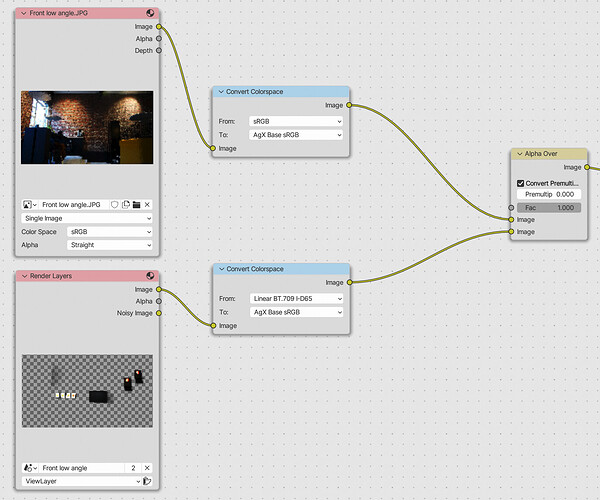Screen dimensions: 600x500
Task: Toggle the Convert Premultiplied checkbox
Action: pos(520,183)
